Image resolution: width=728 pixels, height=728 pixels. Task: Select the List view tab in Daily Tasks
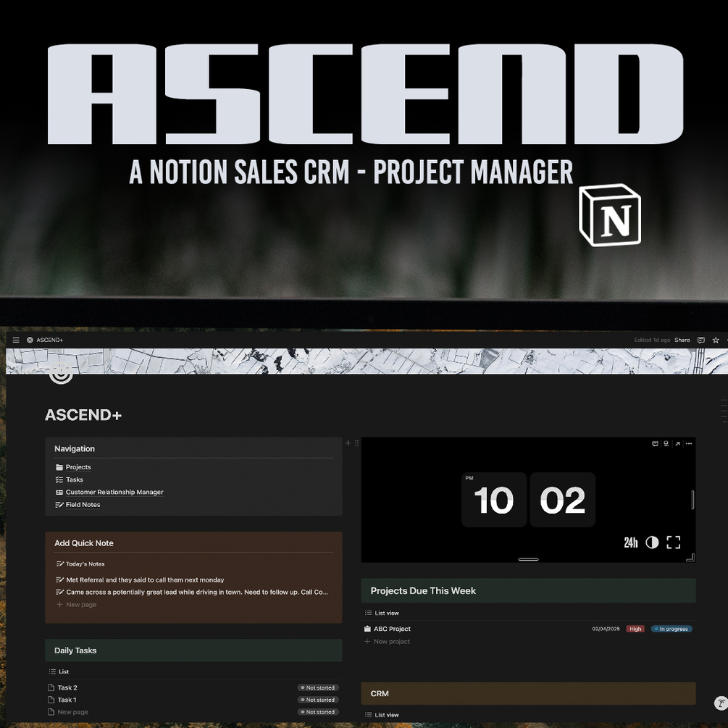click(59, 671)
